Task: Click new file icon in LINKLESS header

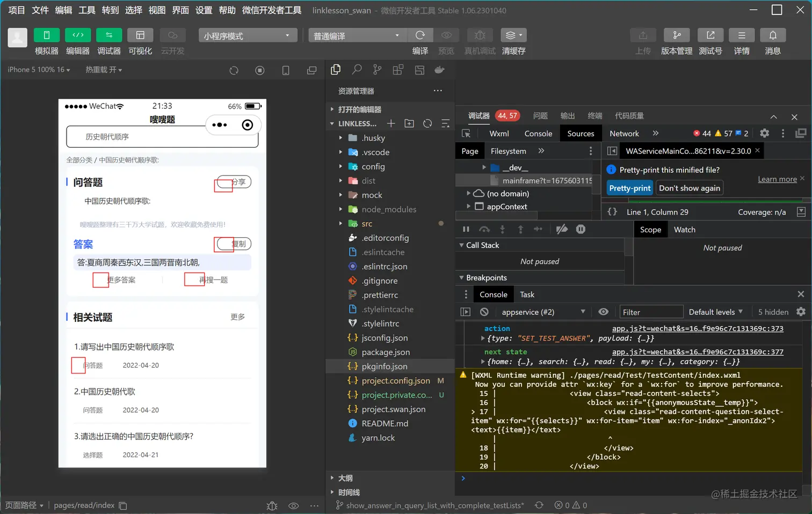Action: [391, 123]
